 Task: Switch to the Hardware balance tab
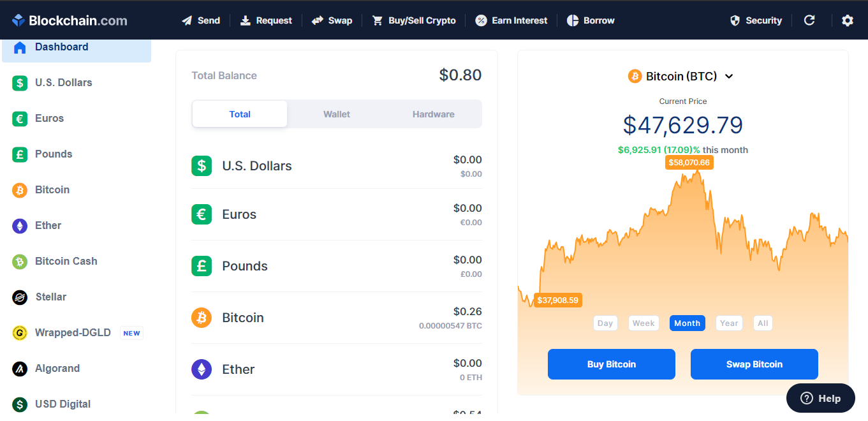pos(434,114)
